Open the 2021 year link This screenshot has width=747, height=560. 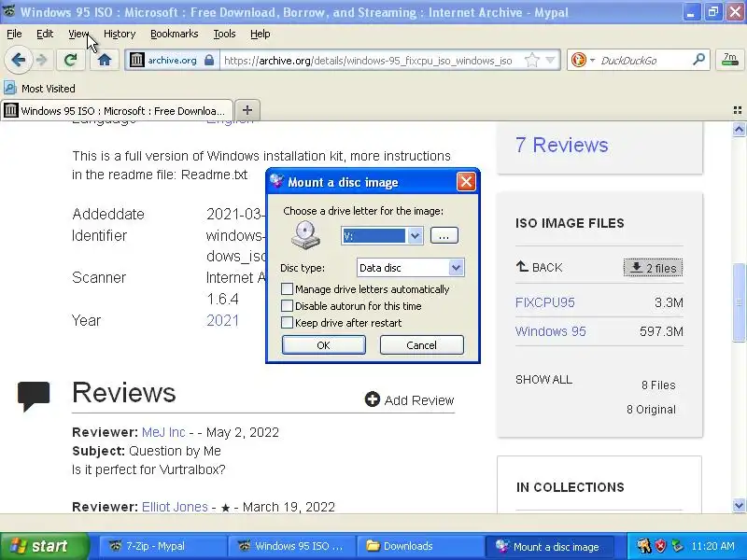[222, 320]
